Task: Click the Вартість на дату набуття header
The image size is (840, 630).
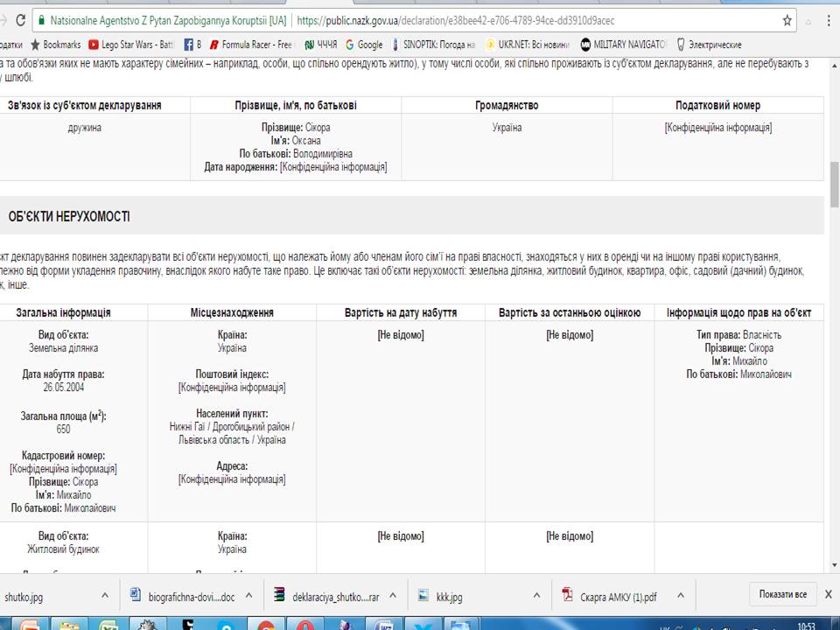Action: pyautogui.click(x=401, y=313)
